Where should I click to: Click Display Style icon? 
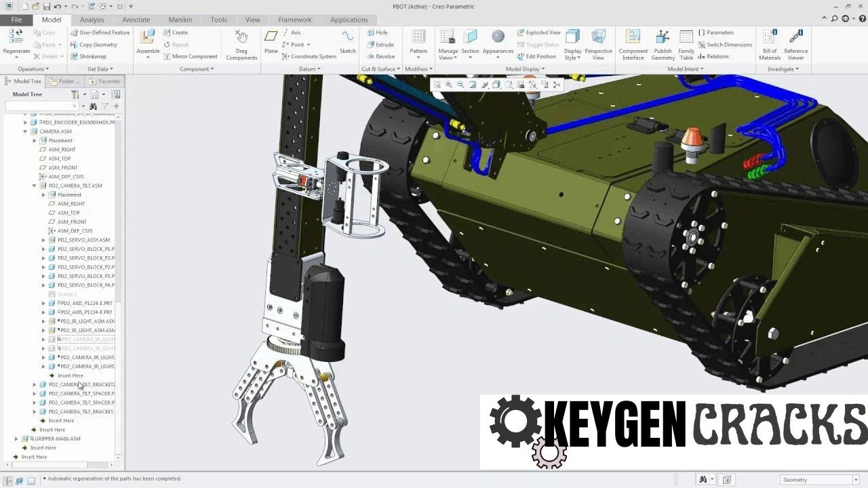click(573, 37)
